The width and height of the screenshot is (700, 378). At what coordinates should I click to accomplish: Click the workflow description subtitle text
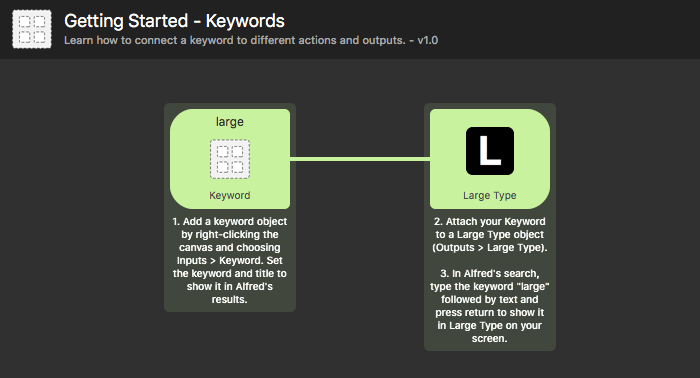[251, 40]
